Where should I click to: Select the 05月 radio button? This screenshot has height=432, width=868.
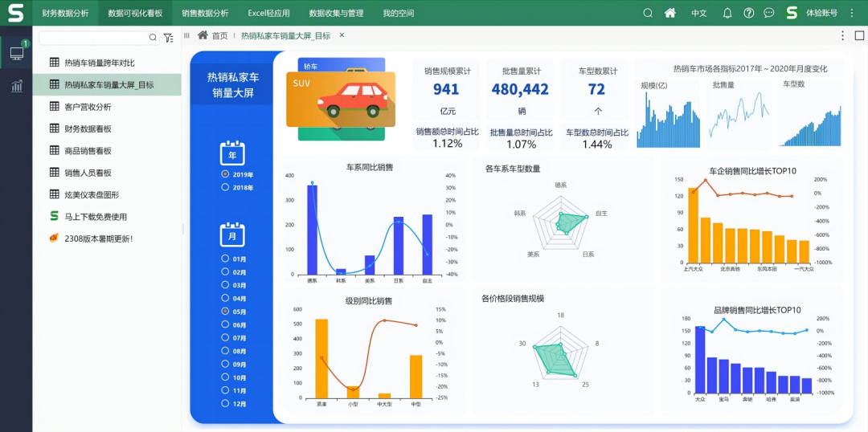[x=225, y=311]
